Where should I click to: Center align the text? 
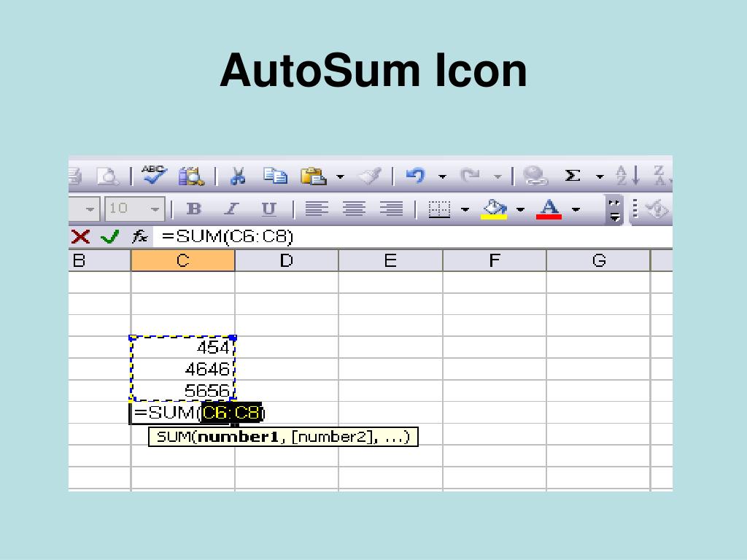354,209
